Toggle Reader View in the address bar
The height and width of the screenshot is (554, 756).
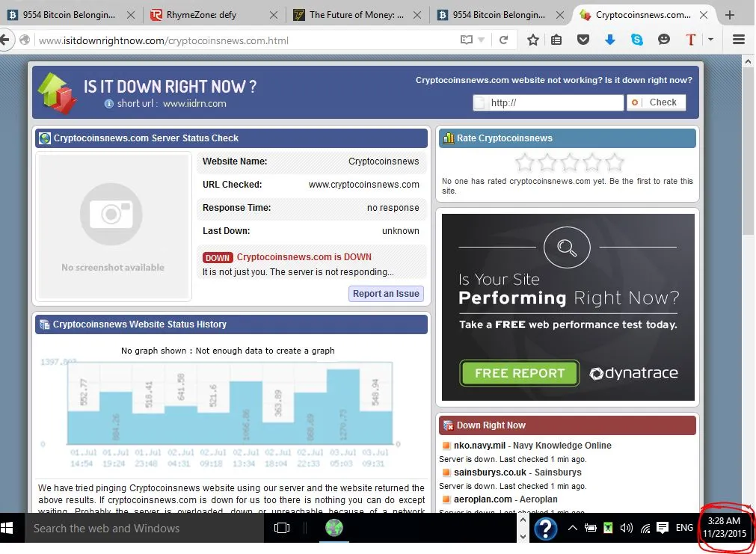(467, 40)
